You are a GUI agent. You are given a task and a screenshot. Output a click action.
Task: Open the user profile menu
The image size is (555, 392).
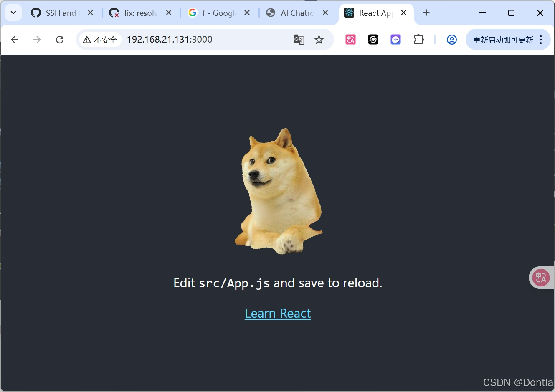click(451, 40)
